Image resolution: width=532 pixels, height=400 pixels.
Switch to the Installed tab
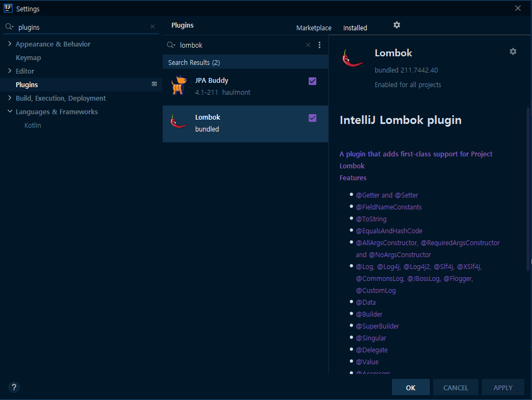[x=355, y=28]
